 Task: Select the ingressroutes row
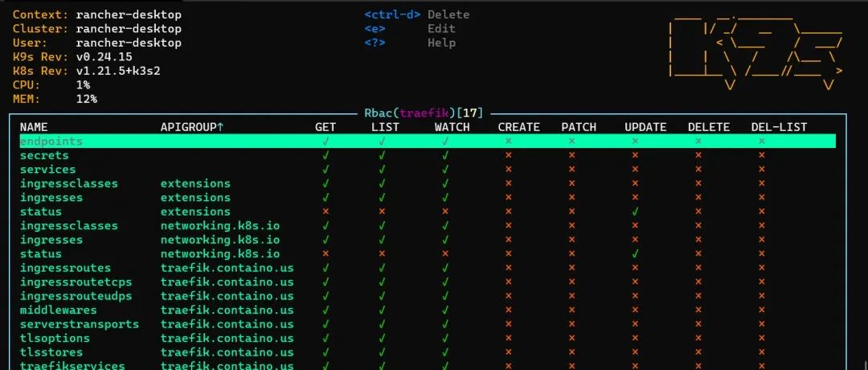coord(428,268)
